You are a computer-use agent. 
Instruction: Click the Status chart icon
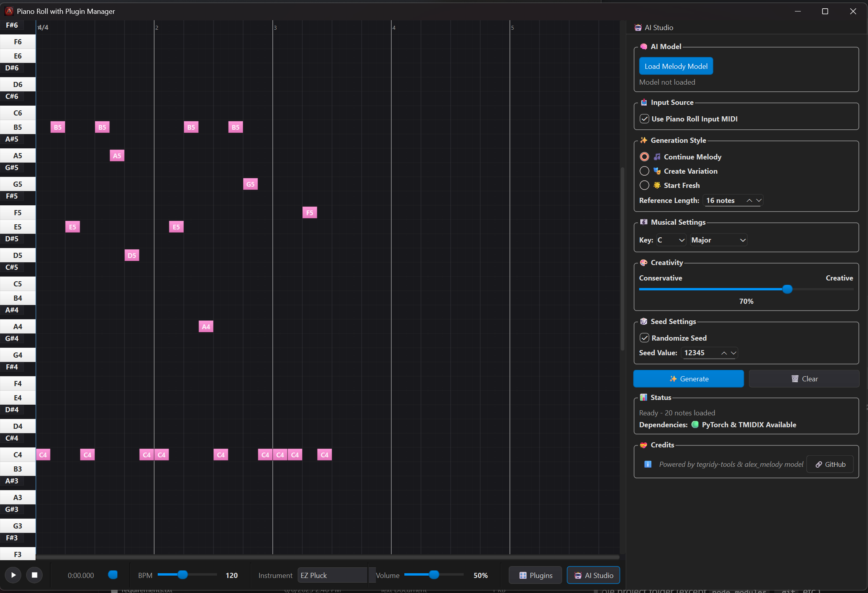coord(643,397)
